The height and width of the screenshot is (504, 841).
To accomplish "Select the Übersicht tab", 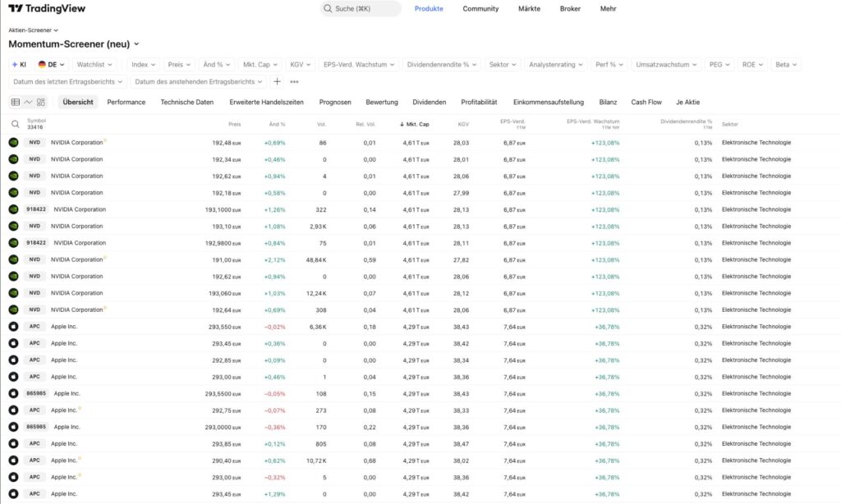I will coord(78,102).
